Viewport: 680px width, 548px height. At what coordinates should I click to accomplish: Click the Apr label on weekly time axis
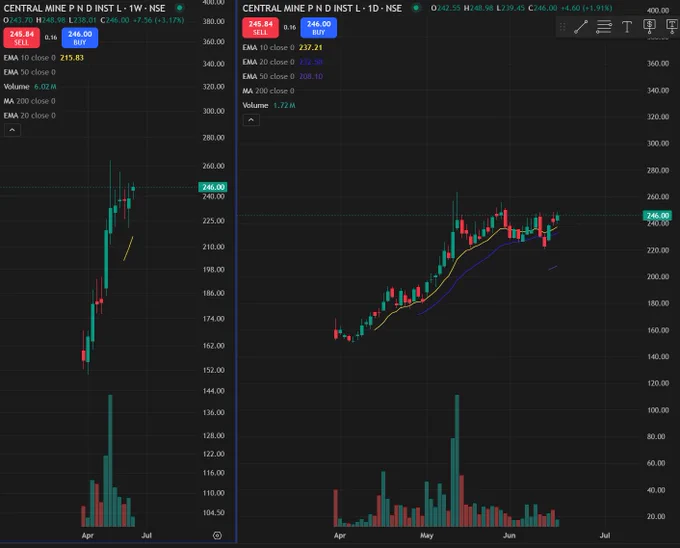point(88,535)
